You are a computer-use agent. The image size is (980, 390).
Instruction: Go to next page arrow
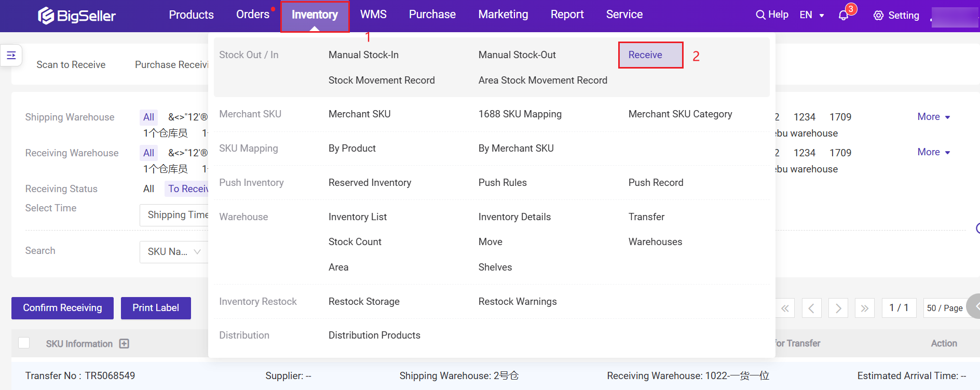tap(838, 308)
